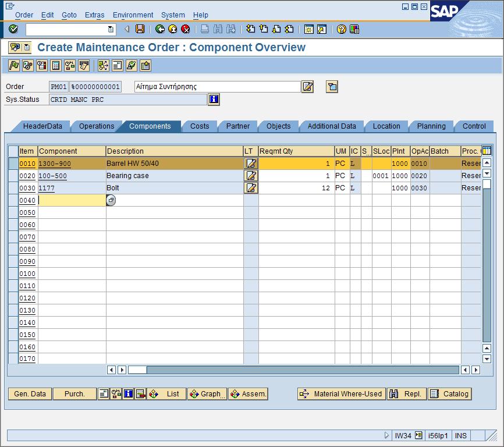Viewport: 504px width, 447px height.
Task: Switch to the Operations tab
Action: 97,126
